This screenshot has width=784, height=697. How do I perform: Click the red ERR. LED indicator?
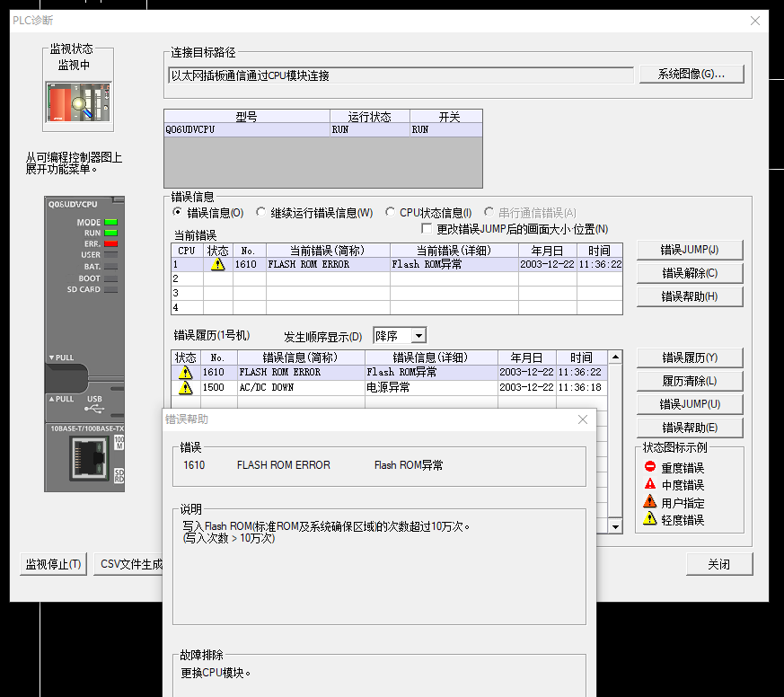(x=111, y=243)
